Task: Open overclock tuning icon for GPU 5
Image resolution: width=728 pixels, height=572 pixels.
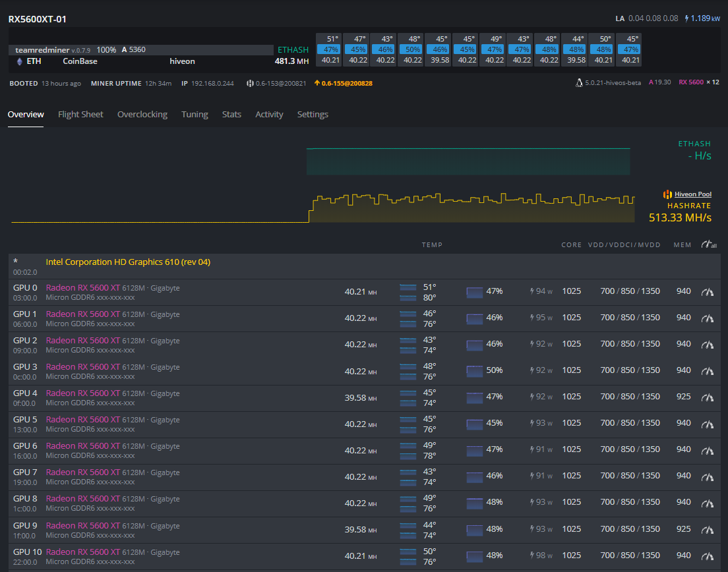Action: coord(707,424)
